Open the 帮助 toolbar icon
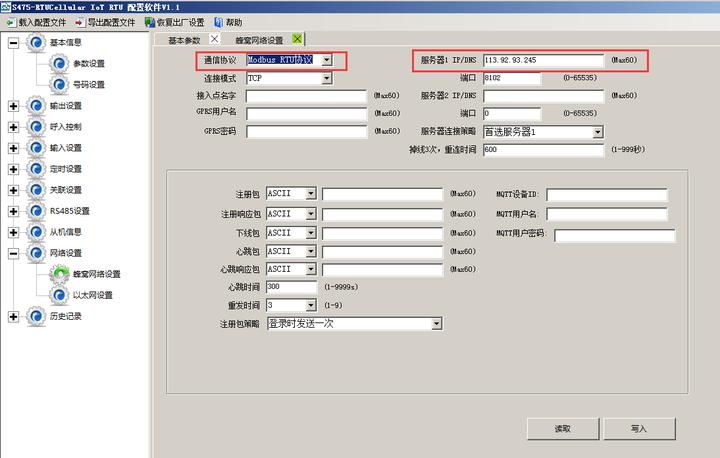This screenshot has width=720, height=458. [219, 22]
